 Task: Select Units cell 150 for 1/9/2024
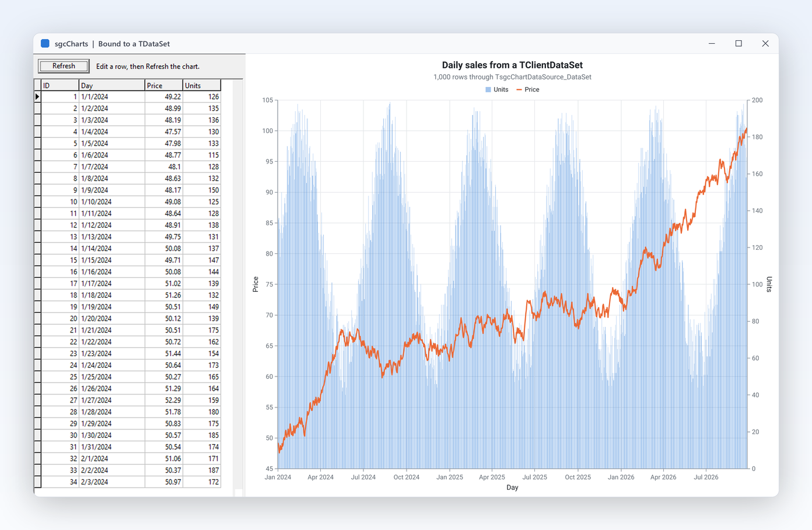(x=202, y=190)
